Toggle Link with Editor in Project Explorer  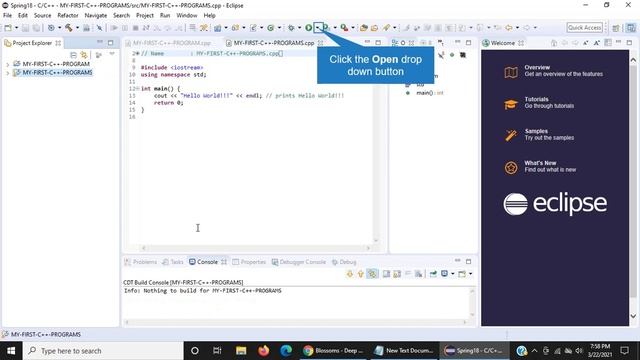pos(84,55)
